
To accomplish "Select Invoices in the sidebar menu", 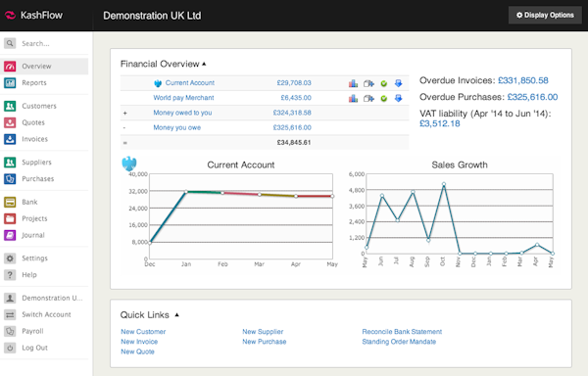I will [35, 139].
